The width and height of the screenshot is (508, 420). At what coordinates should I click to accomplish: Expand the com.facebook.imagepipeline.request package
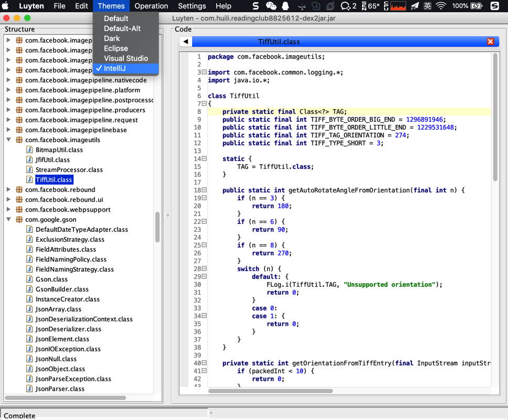pyautogui.click(x=9, y=120)
